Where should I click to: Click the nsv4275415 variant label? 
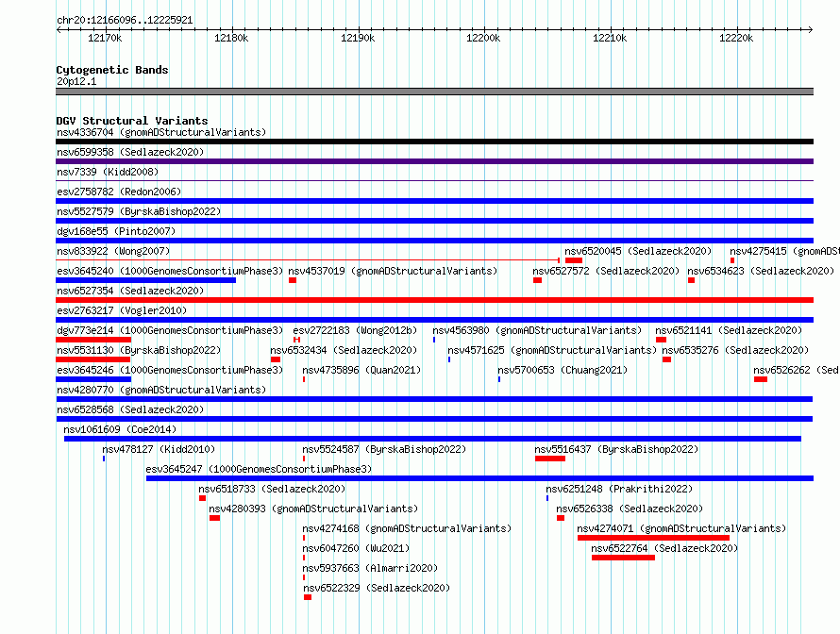784,251
